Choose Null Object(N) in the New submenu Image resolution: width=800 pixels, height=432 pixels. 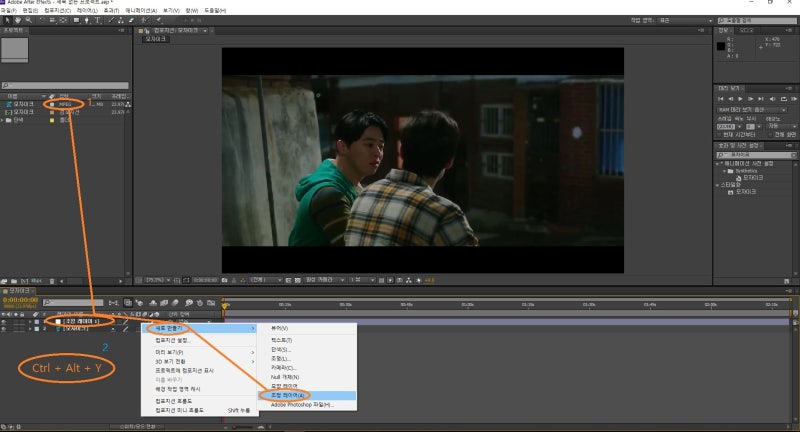(x=307, y=377)
